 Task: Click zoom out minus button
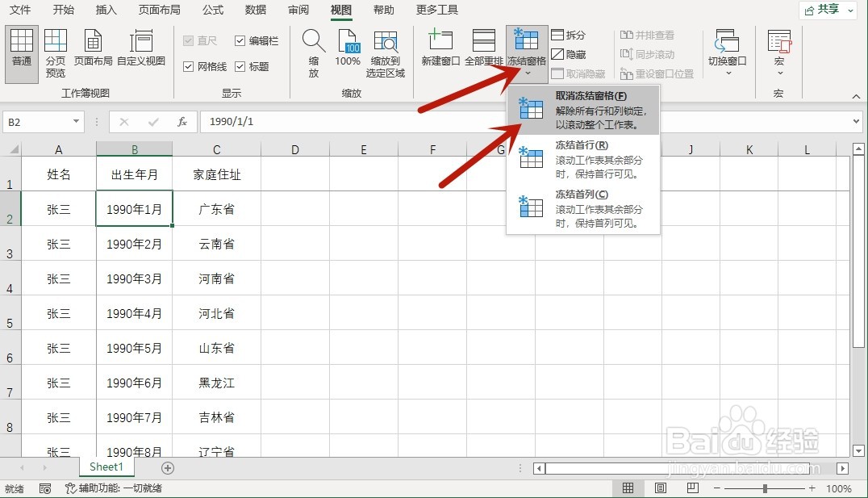coord(717,488)
